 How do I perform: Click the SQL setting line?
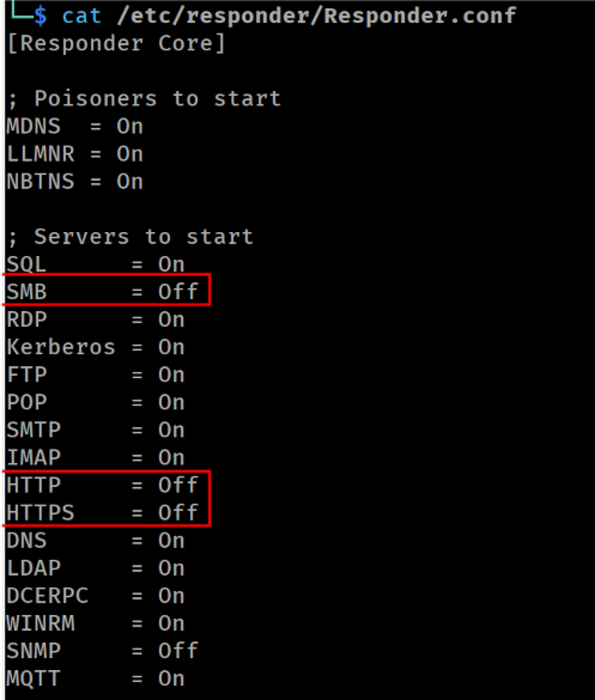[95, 264]
